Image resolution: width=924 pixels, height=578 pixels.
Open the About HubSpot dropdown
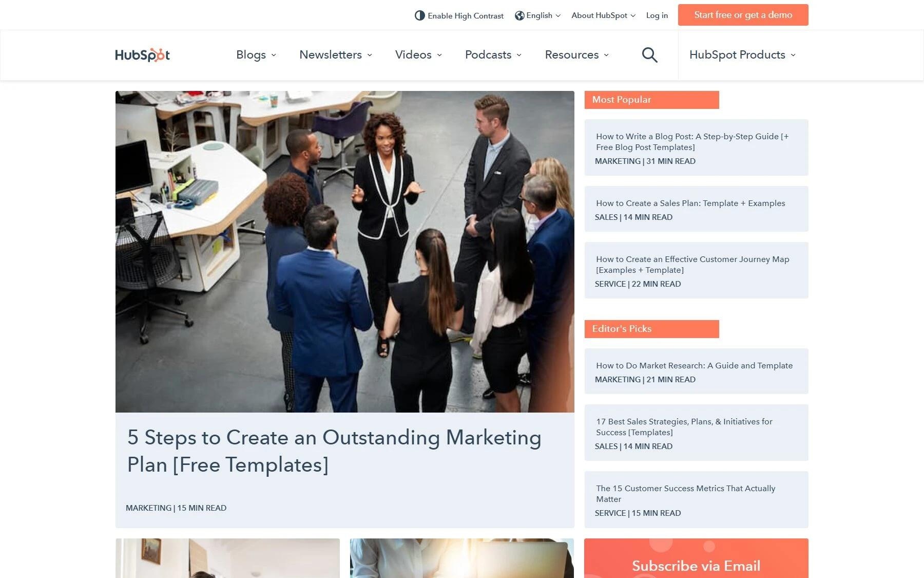pyautogui.click(x=603, y=15)
